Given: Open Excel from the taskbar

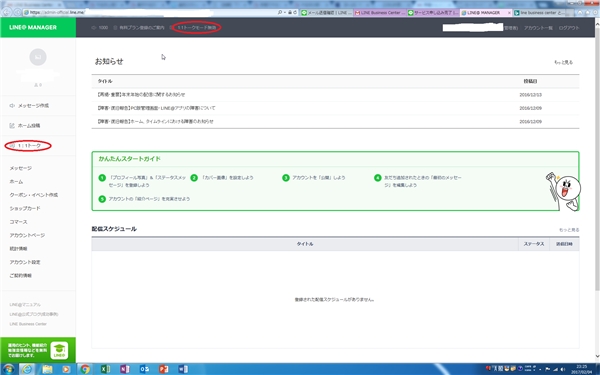Looking at the screenshot, I should pos(105,369).
